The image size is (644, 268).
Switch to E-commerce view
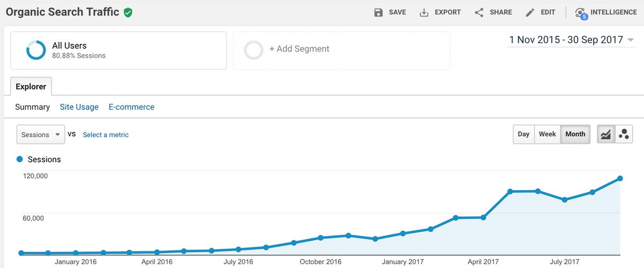(131, 107)
